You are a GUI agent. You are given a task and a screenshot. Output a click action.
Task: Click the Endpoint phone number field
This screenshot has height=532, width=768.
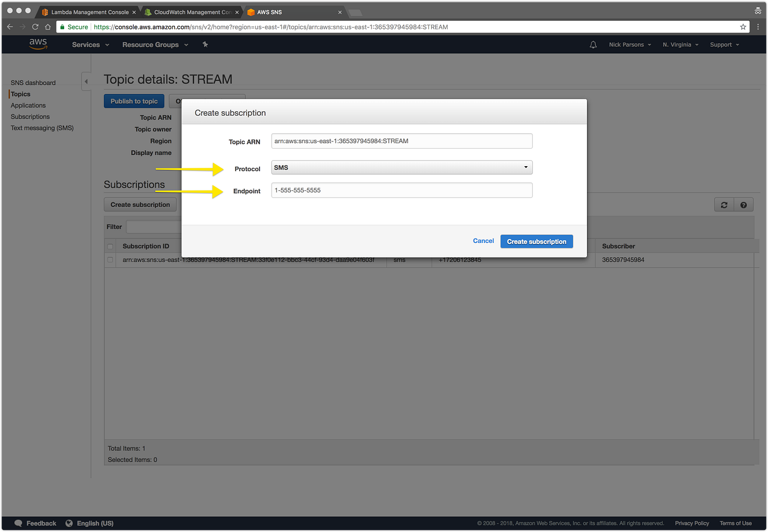coord(402,190)
